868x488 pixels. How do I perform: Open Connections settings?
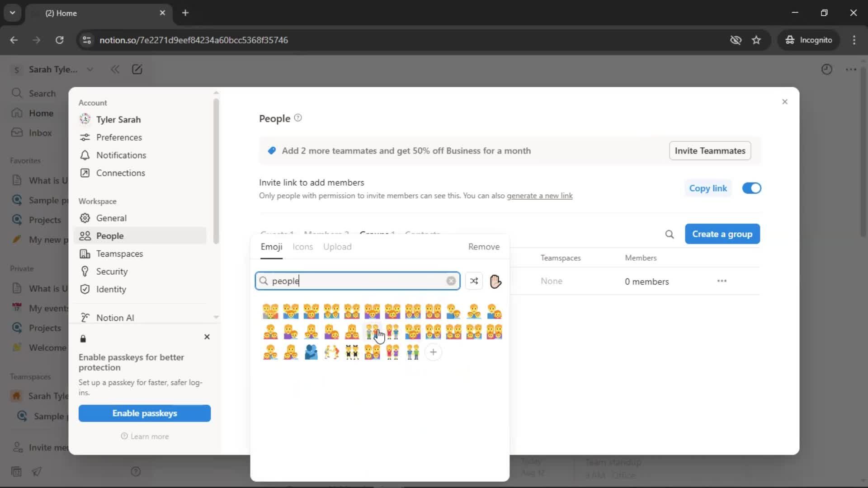(120, 173)
